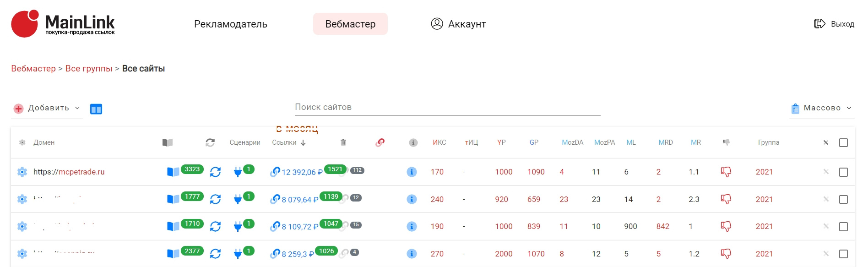Open links amount 12 392,06 ₽
Screen dimensions: 868x267
tap(302, 172)
